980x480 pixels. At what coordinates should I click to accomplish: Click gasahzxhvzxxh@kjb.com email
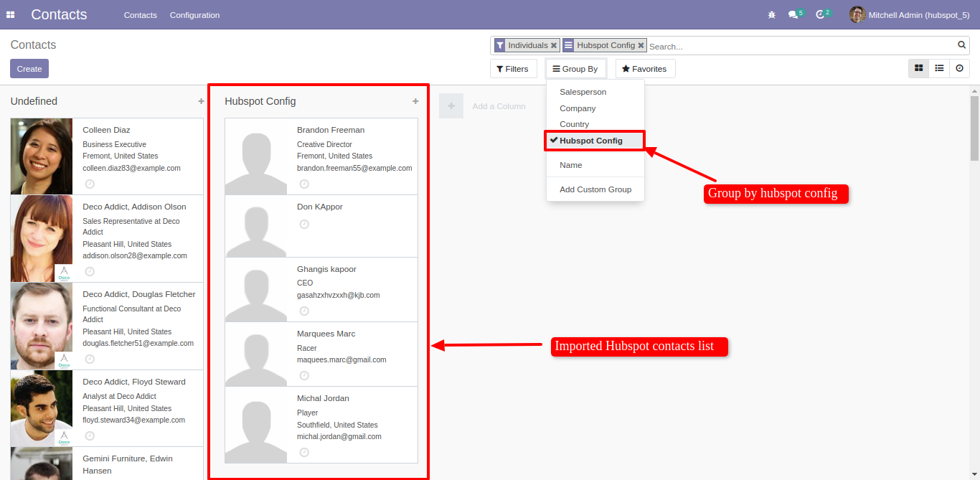339,295
